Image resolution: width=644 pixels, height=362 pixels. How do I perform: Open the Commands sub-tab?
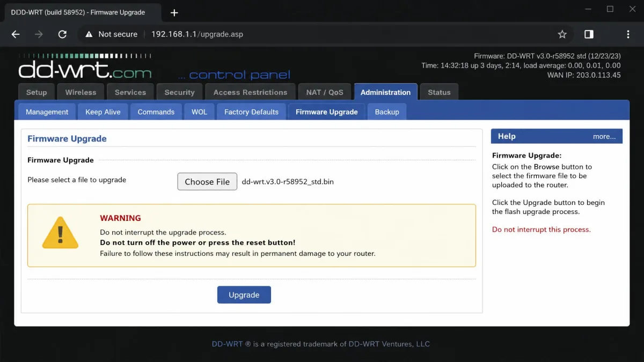click(156, 112)
